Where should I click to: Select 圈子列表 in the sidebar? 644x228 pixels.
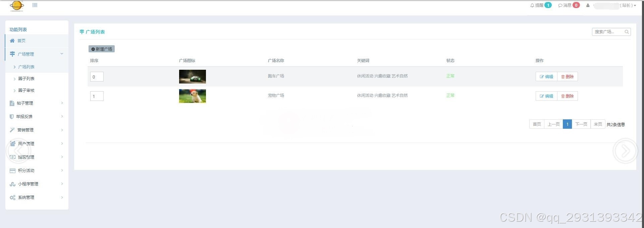26,79
